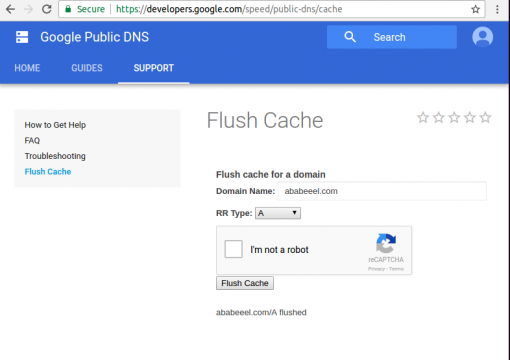Open the reCAPTCHA Privacy link
The image size is (510, 360).
point(376,269)
